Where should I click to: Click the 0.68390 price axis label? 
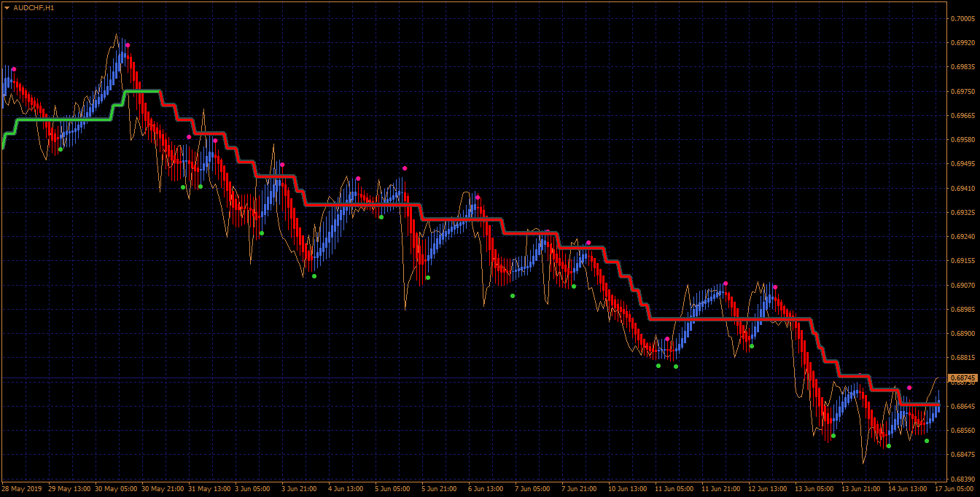click(x=962, y=479)
